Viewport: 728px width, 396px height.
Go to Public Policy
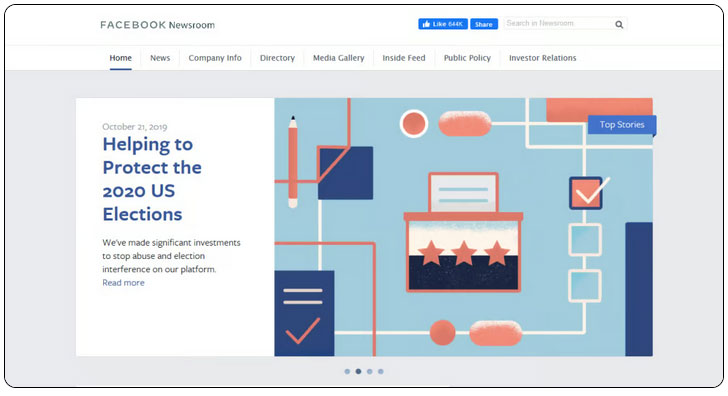[467, 58]
